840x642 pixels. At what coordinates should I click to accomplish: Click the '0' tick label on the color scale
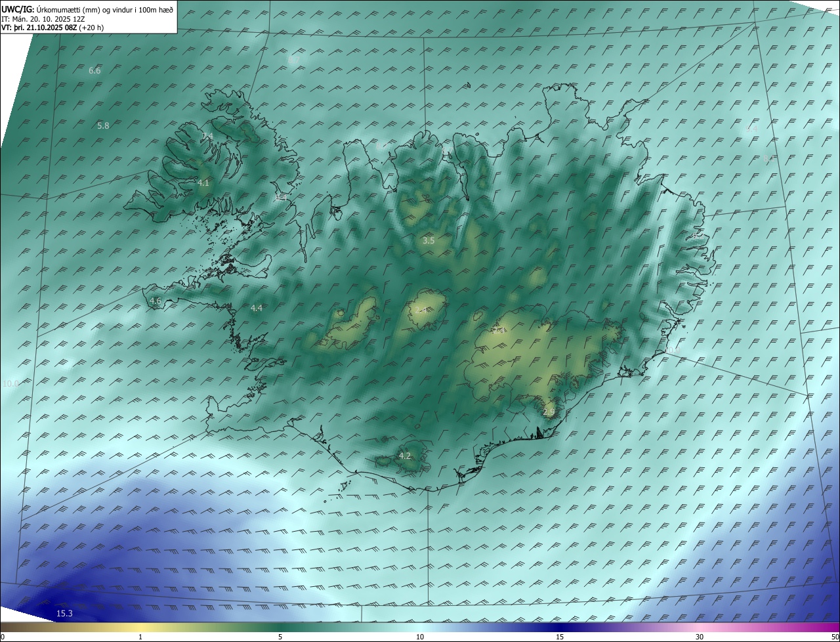click(x=2, y=637)
